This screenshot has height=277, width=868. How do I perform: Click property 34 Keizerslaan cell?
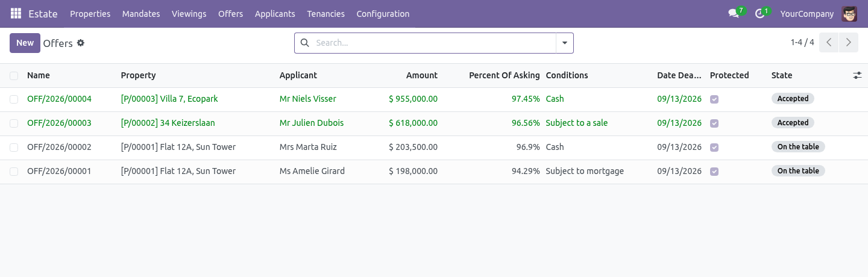[x=168, y=123]
